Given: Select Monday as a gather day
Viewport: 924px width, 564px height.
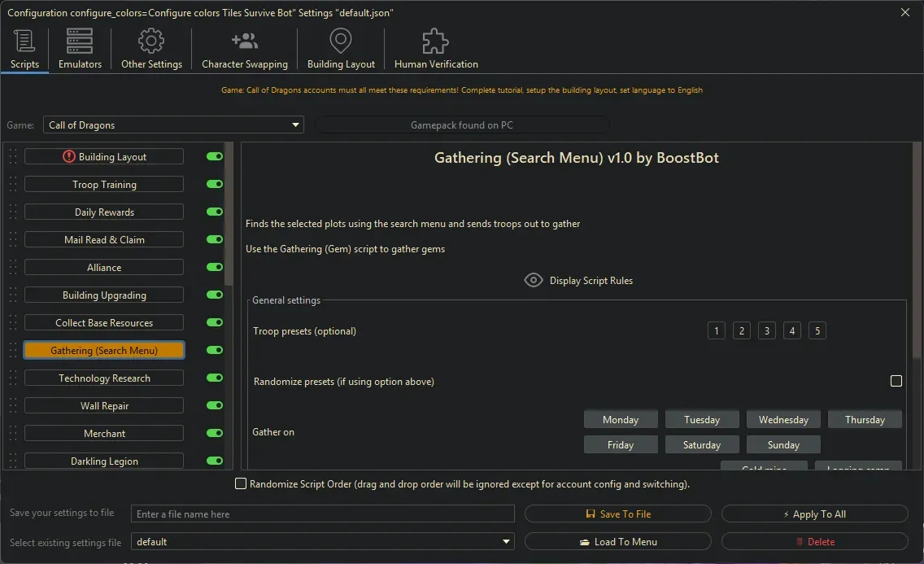Looking at the screenshot, I should [621, 418].
